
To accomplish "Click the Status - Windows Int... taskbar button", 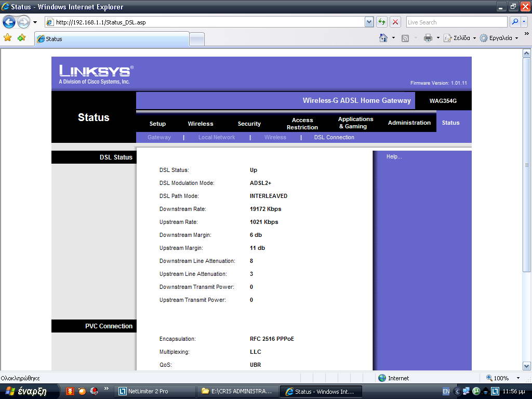I will 321,392.
